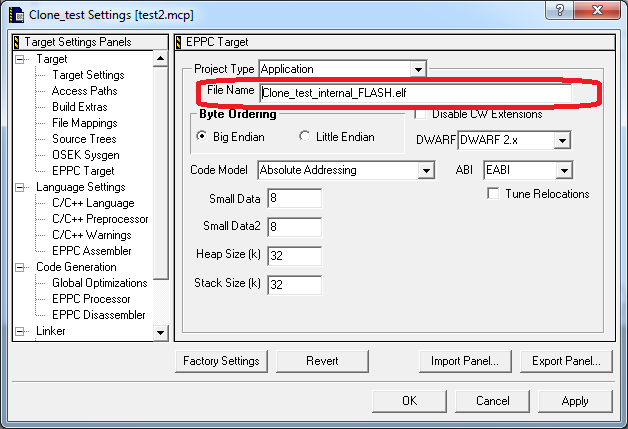Select EPPC Processor in the tree
The height and width of the screenshot is (429, 628).
[91, 299]
